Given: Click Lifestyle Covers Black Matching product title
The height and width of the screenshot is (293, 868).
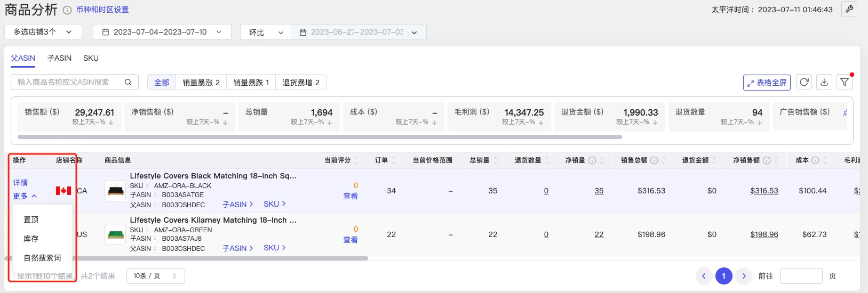Looking at the screenshot, I should pyautogui.click(x=213, y=176).
